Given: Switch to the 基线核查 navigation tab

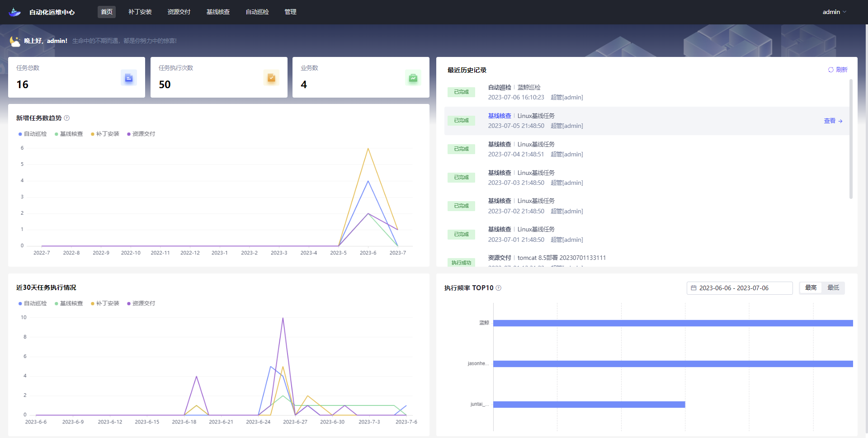Looking at the screenshot, I should click(218, 12).
